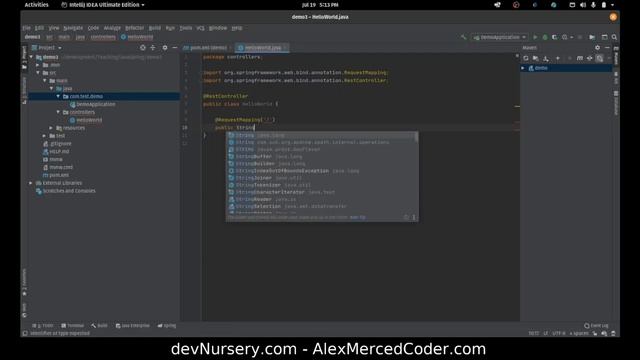Choose StringJoiner completion suggestion
Viewport: 640px width, 360px height.
click(320, 178)
